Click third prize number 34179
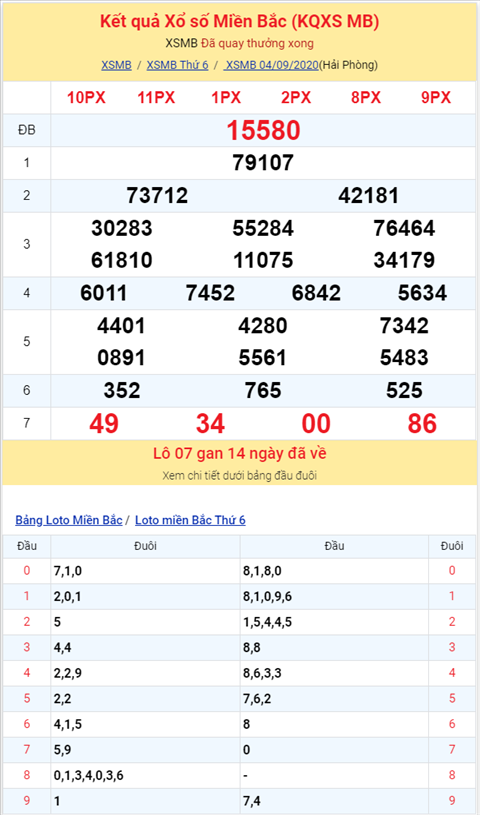The width and height of the screenshot is (480, 815). pyautogui.click(x=404, y=260)
